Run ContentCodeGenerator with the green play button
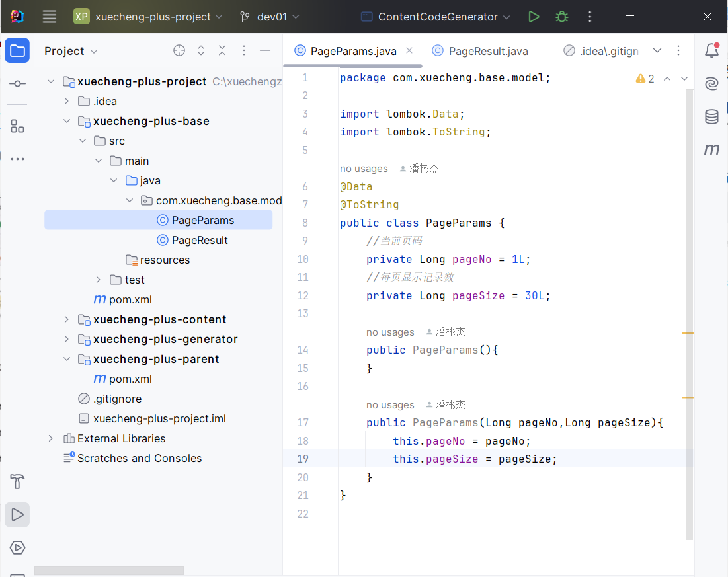Image resolution: width=728 pixels, height=577 pixels. point(534,17)
